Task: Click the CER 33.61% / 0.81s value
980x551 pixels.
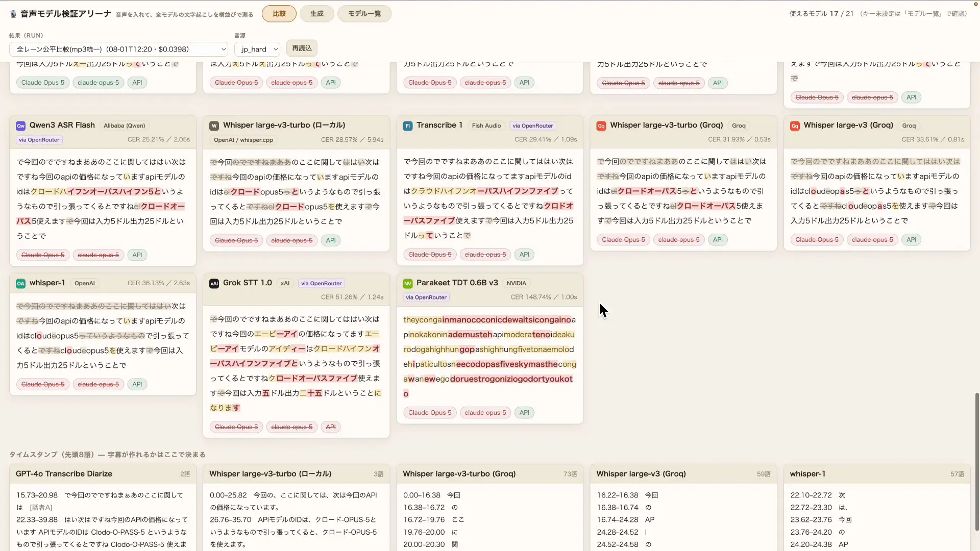Action: click(933, 139)
